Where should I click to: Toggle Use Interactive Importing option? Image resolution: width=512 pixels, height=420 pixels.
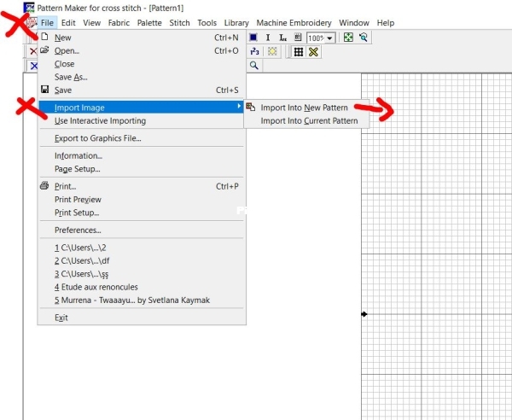(x=142, y=120)
